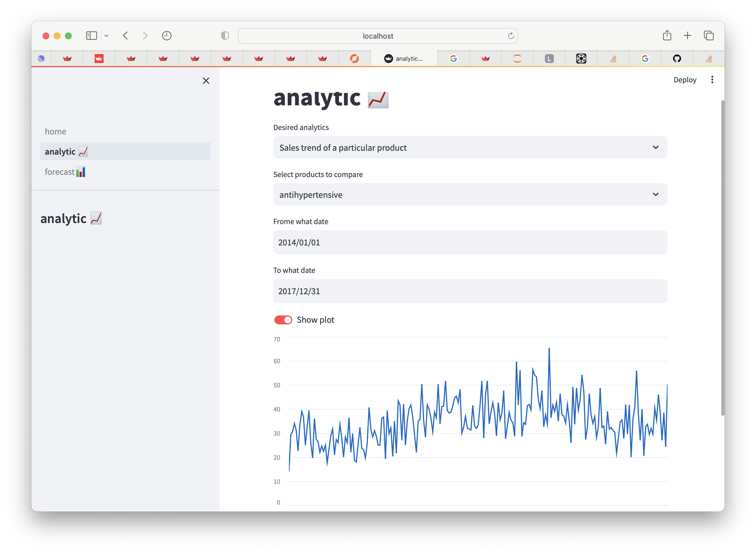Open the home page in sidebar
The image size is (756, 553).
[x=55, y=131]
